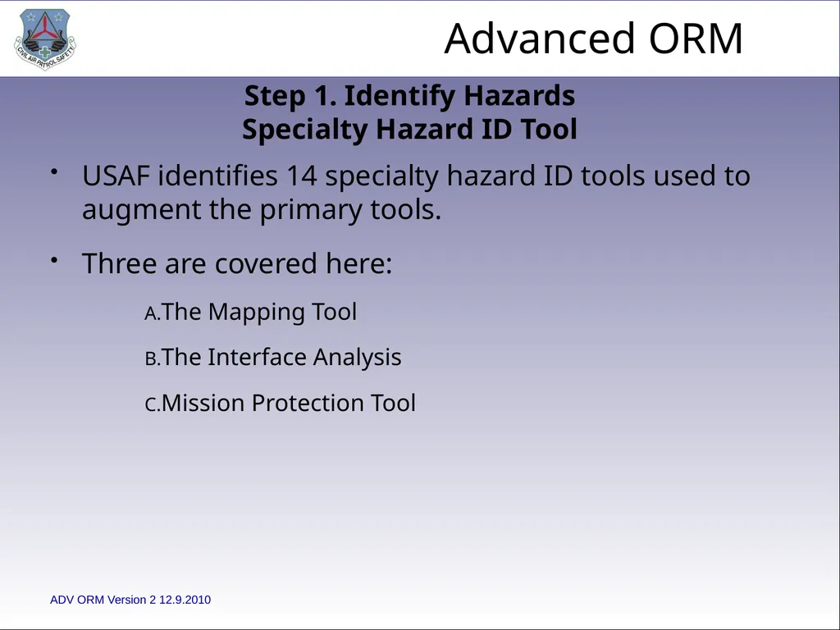
Task: Click list item 'C.Mission Protection Tool'
Action: tap(281, 403)
